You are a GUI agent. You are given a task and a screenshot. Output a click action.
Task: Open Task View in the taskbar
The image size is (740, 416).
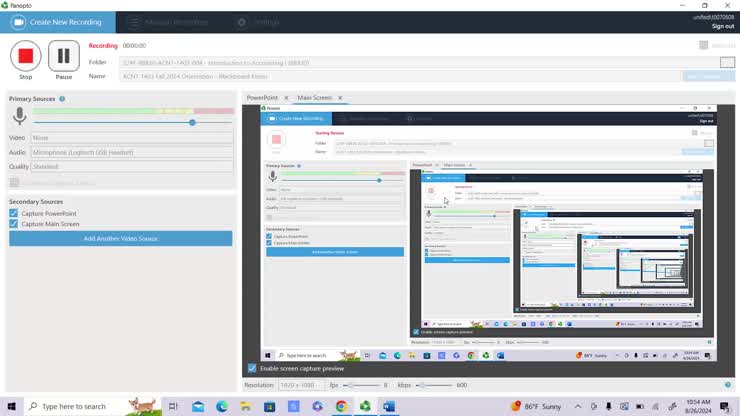[x=173, y=406]
